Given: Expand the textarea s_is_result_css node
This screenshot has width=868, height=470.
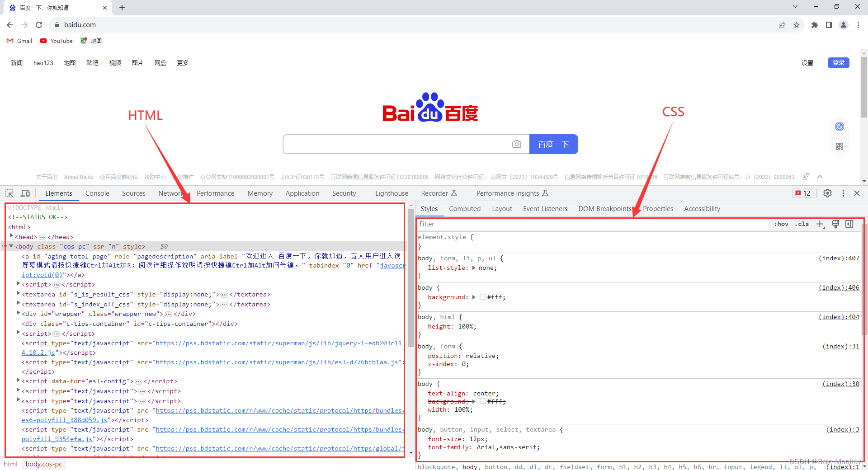Looking at the screenshot, I should pos(18,294).
